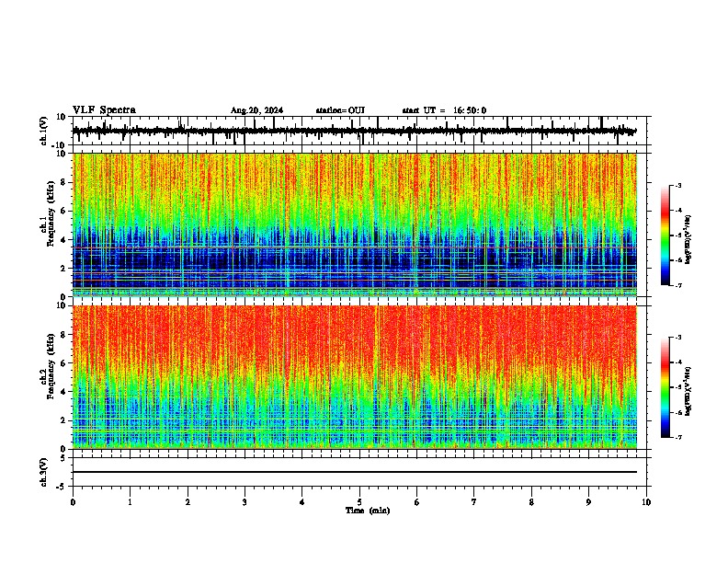728x563 pixels.
Task: Click the time axis tick label "2"
Action: [188, 502]
